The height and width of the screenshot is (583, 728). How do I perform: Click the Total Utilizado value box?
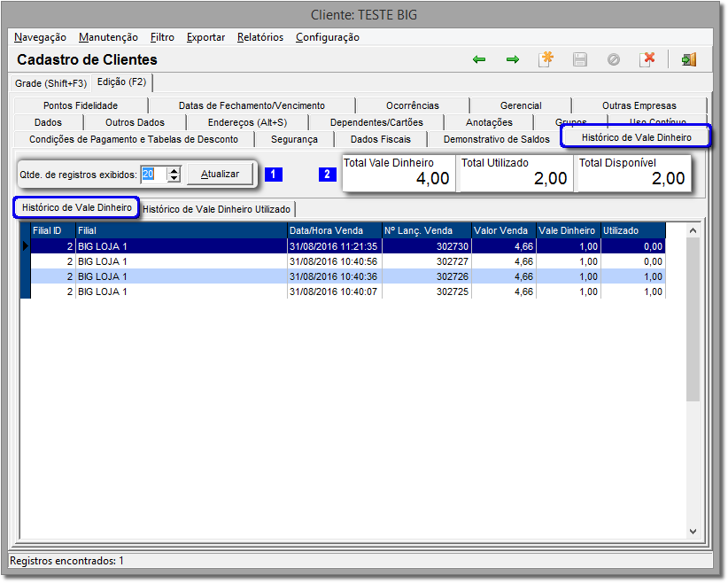tap(515, 173)
